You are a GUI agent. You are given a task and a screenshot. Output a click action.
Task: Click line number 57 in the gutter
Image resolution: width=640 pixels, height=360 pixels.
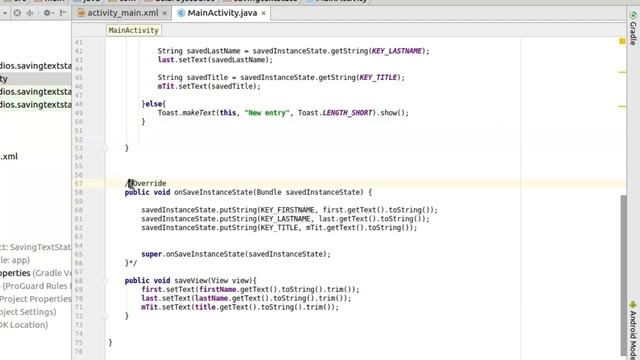tap(78, 184)
